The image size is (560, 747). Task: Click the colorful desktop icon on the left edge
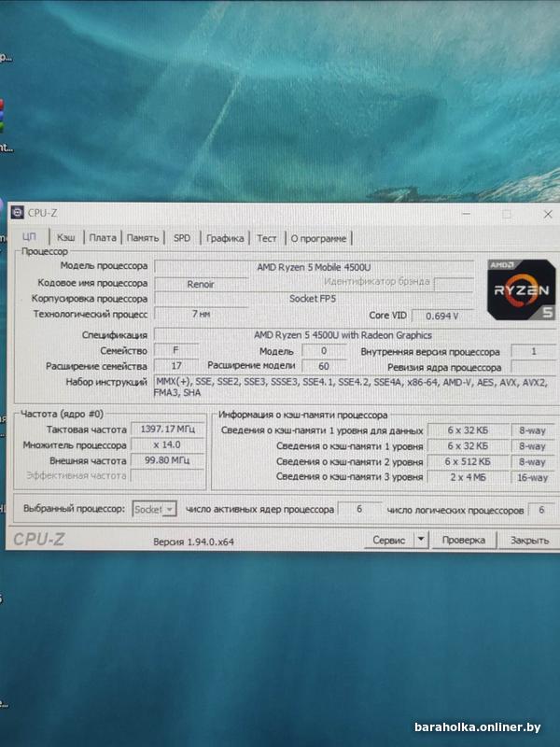pos(2,116)
